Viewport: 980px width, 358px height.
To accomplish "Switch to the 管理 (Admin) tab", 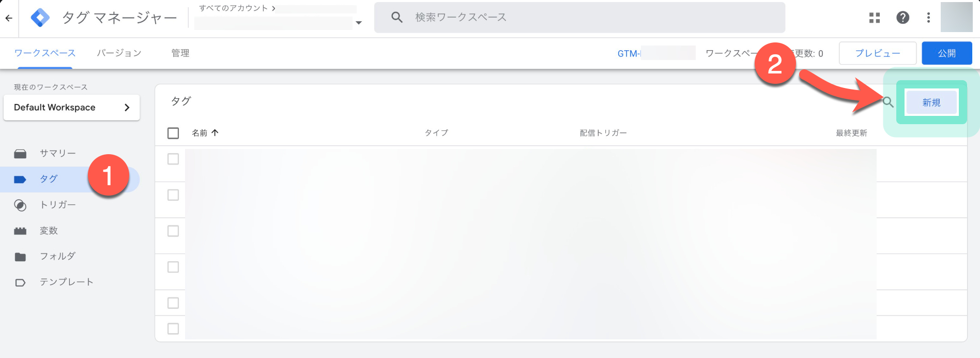I will pos(180,53).
